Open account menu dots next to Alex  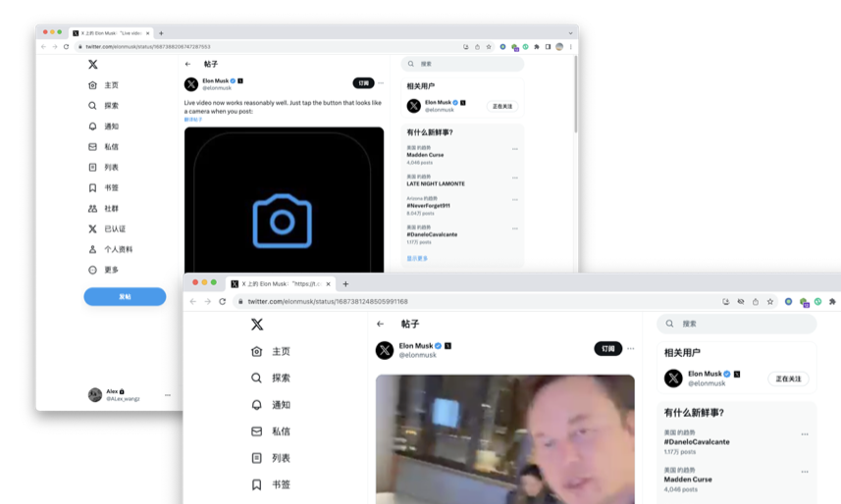(168, 395)
